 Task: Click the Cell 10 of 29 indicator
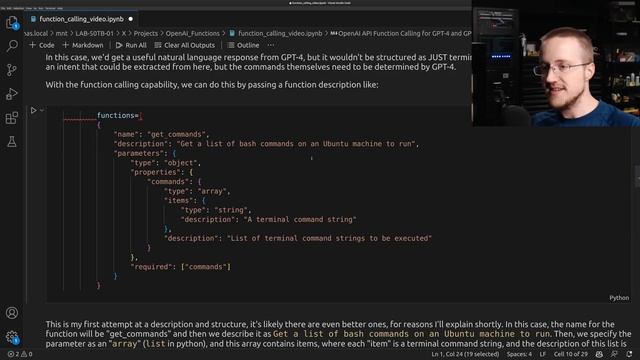570,354
